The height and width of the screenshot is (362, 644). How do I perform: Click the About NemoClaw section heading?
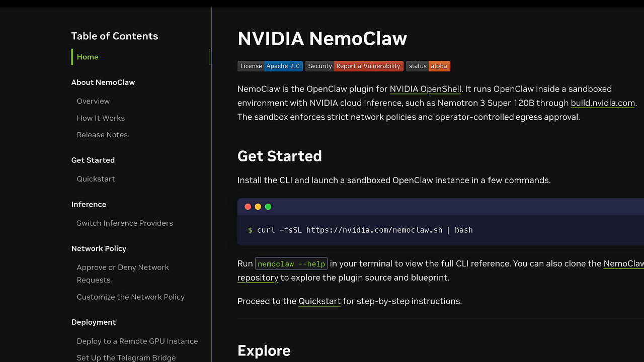(x=103, y=82)
